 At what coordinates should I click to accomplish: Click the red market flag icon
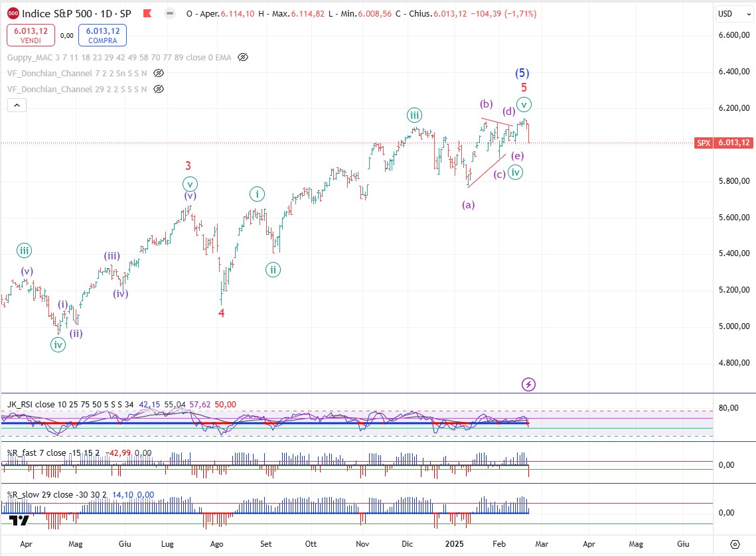147,13
